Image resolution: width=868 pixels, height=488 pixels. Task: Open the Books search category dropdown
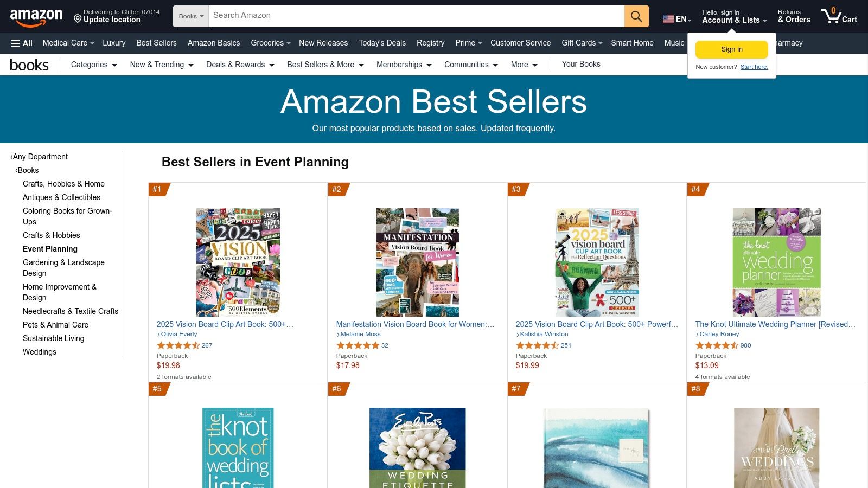(190, 16)
